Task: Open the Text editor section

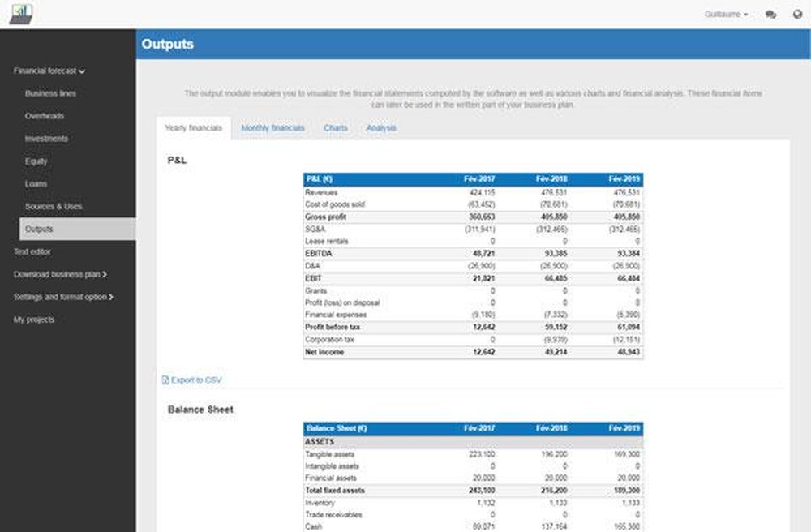Action: 32,251
